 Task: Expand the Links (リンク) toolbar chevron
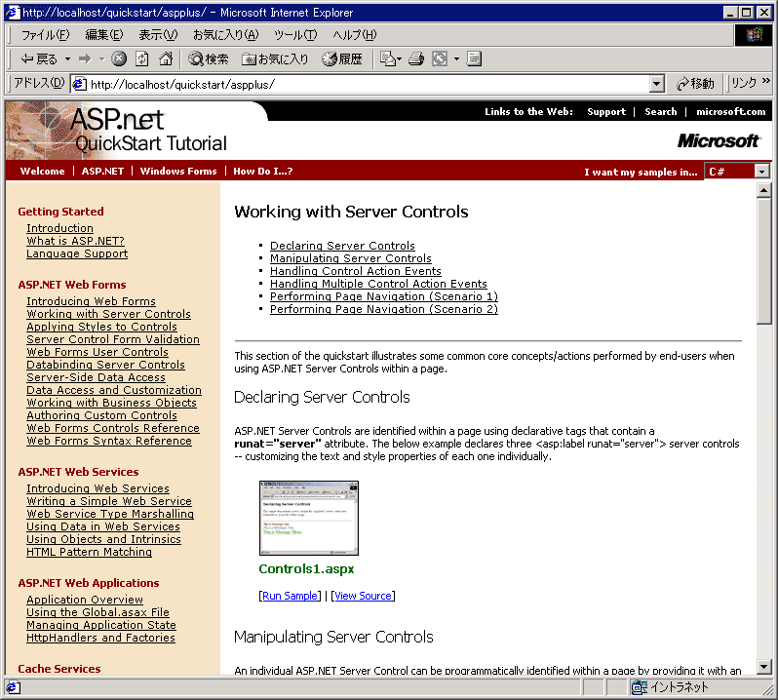point(766,81)
